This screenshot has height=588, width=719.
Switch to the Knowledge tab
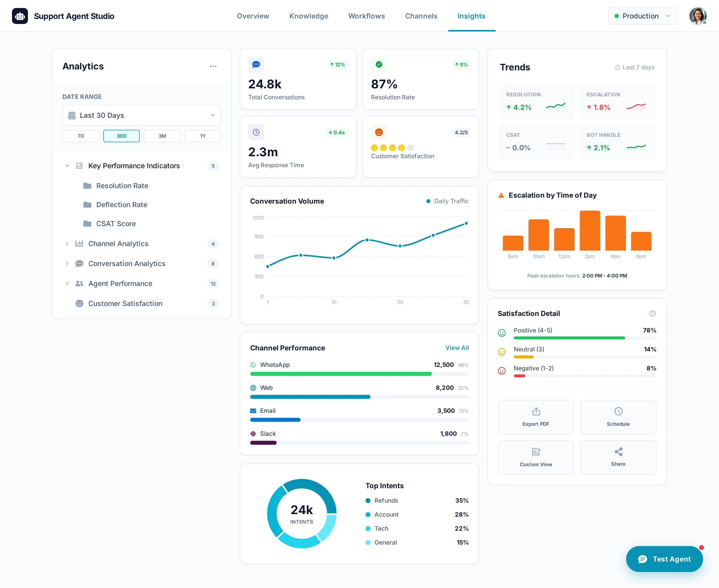click(x=308, y=16)
